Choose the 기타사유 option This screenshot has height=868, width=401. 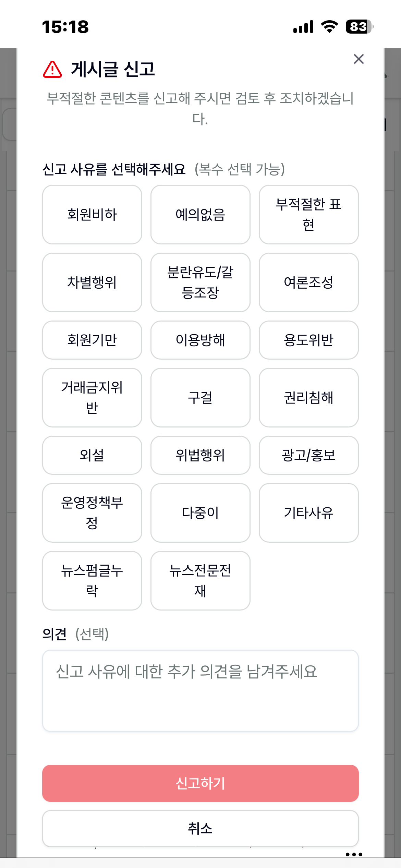tap(309, 513)
